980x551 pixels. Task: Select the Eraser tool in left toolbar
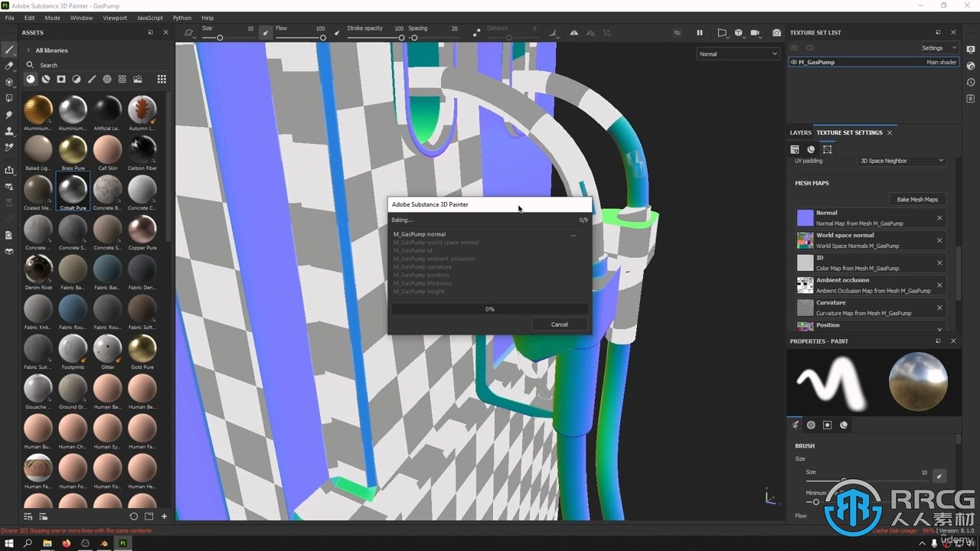click(x=9, y=66)
